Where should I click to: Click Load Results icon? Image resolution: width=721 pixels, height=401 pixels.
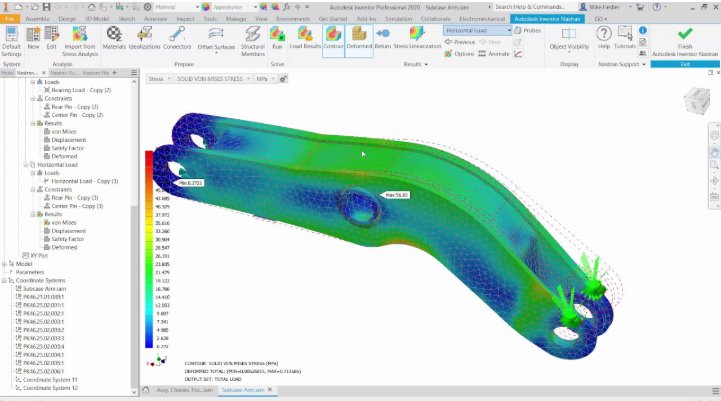coord(305,39)
